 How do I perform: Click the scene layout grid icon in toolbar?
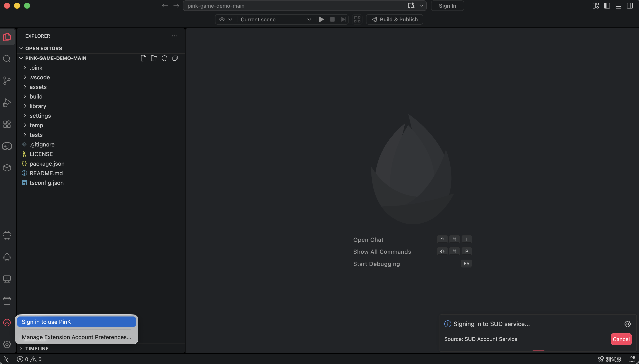point(357,19)
